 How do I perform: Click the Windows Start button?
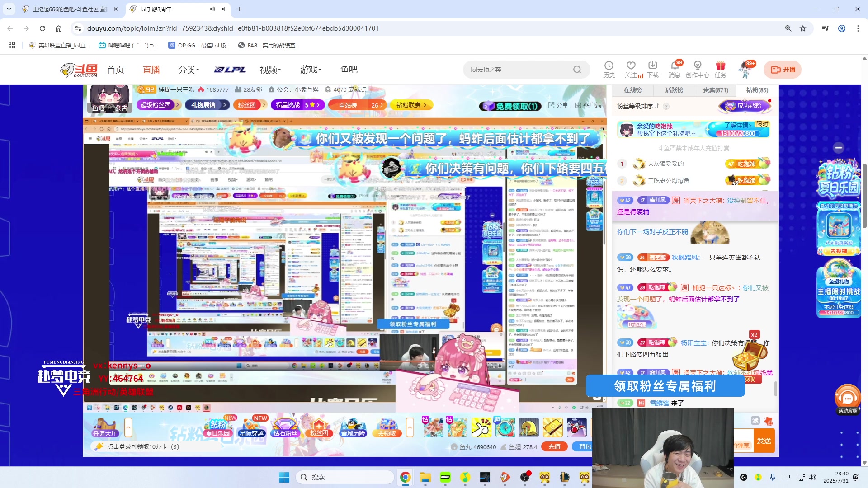pos(284,477)
